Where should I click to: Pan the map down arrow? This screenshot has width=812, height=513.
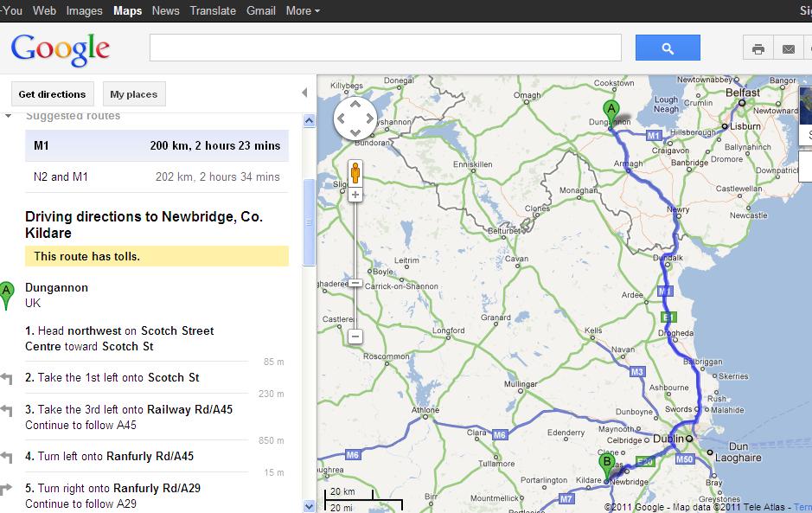(x=355, y=132)
